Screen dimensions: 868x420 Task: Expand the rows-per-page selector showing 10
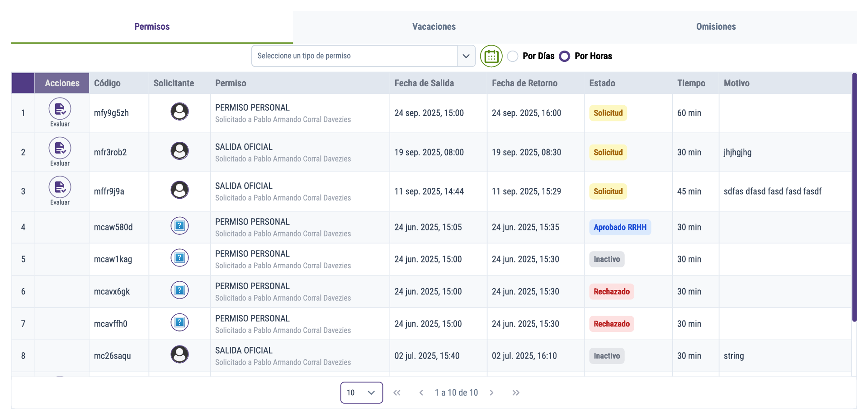click(361, 392)
